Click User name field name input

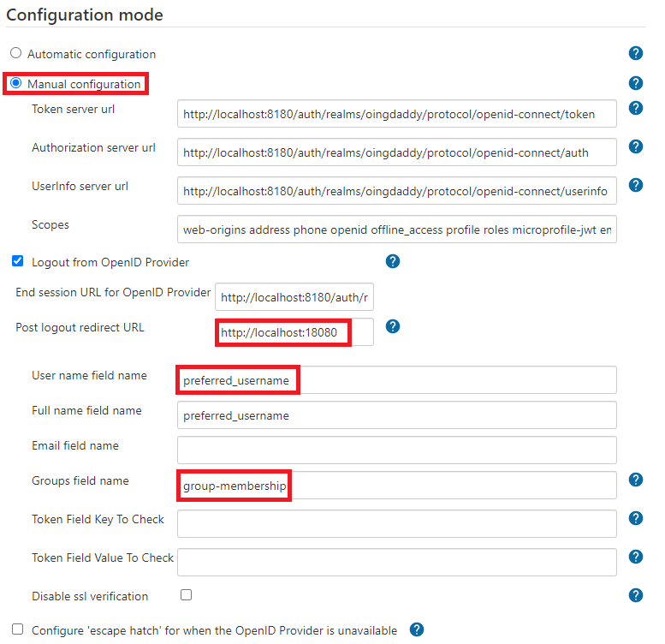(x=396, y=380)
